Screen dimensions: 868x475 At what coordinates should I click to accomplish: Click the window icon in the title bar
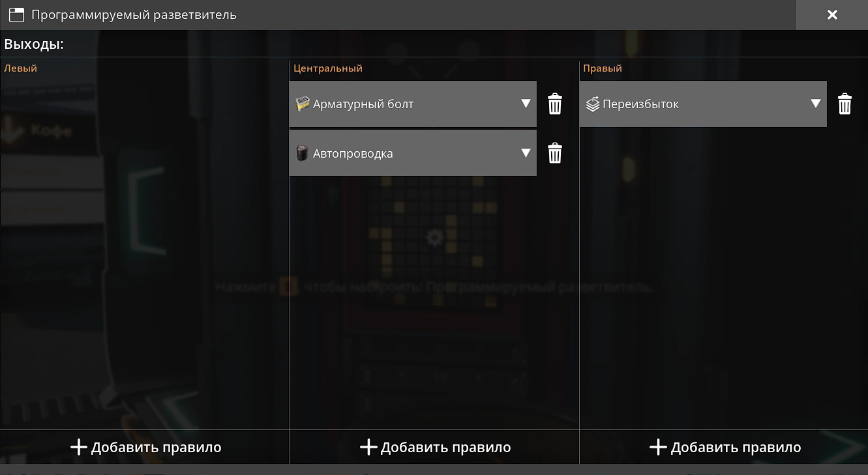16,15
